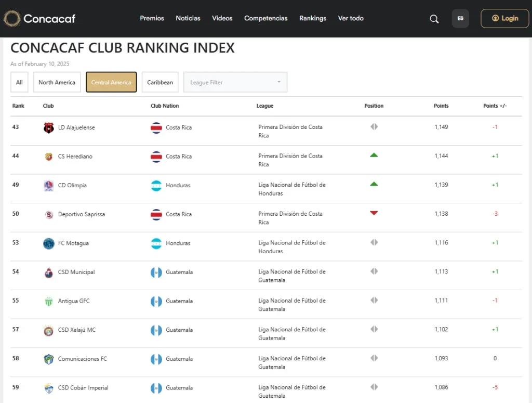Click the Central America highlighted filter button
Viewport: 532px width, 403px height.
click(111, 82)
